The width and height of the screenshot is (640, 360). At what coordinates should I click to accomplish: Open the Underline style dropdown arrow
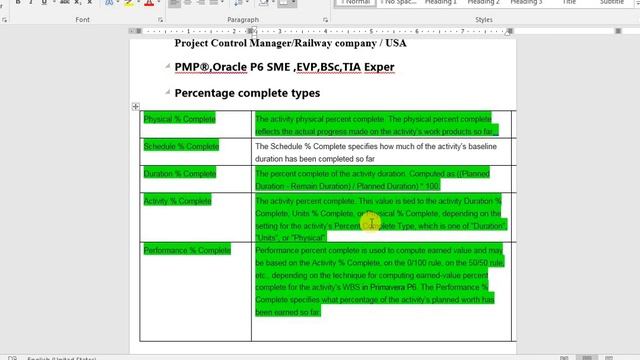point(53,2)
